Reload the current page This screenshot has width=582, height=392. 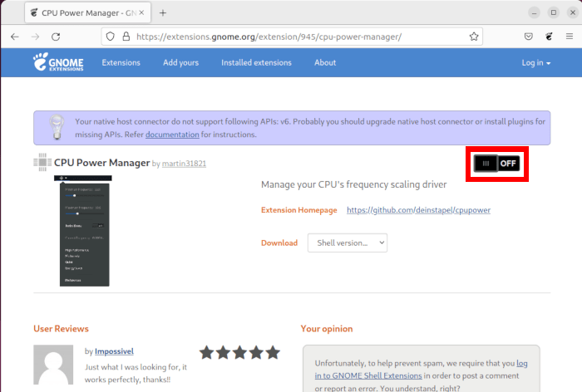pyautogui.click(x=56, y=37)
